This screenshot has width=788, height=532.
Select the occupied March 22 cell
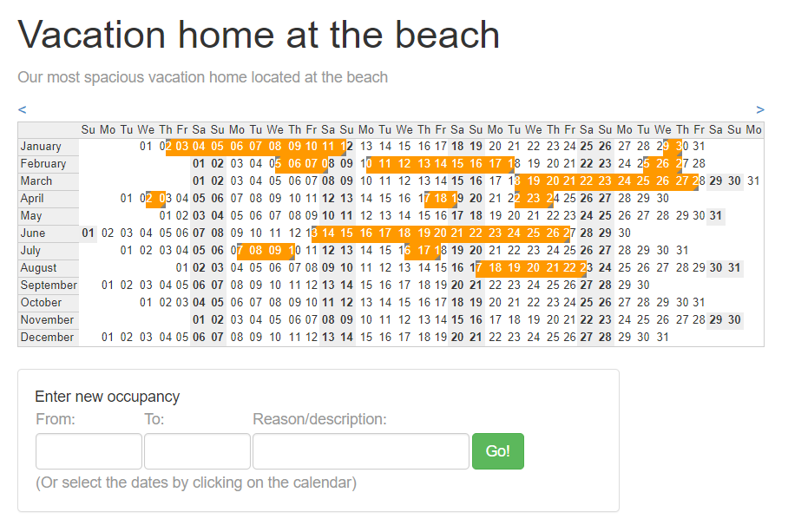tap(587, 181)
